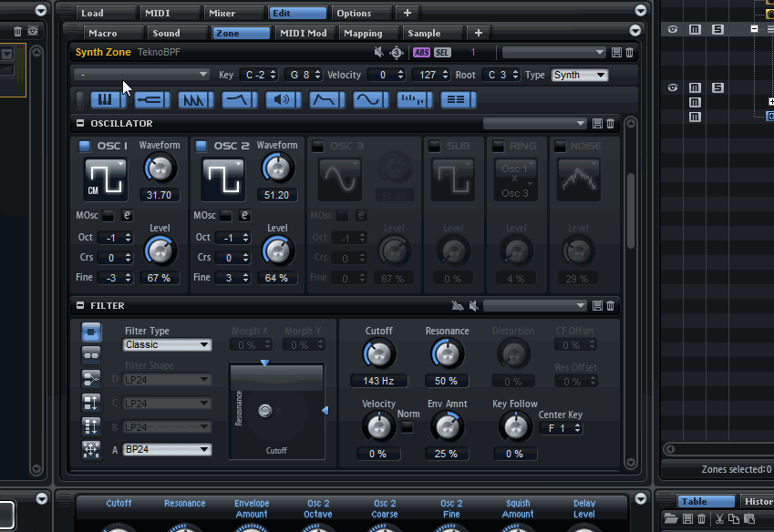Switch to the Mapping tab

coord(368,33)
